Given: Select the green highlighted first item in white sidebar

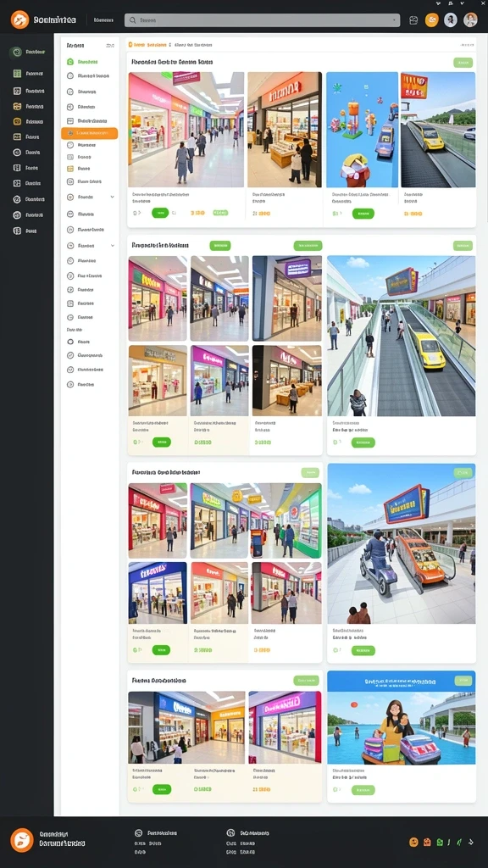Looking at the screenshot, I should click(x=89, y=62).
